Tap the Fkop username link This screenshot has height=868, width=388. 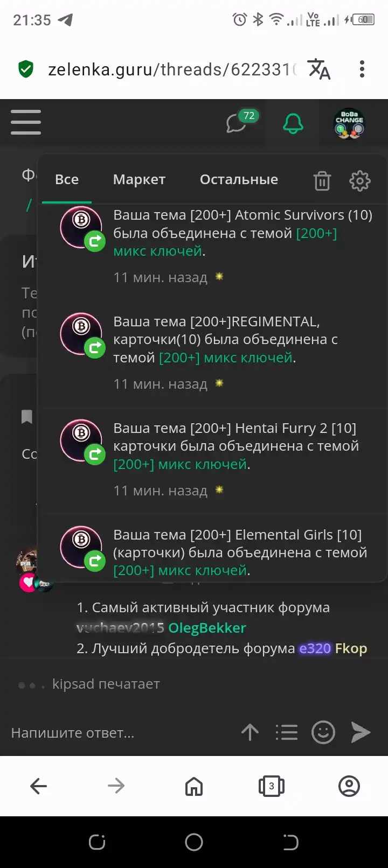point(351,648)
